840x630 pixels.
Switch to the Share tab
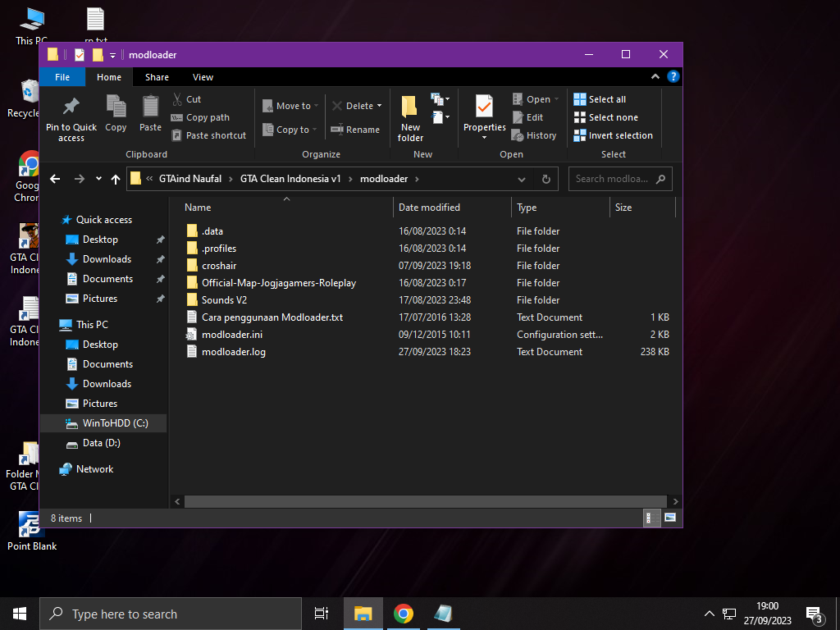(157, 77)
